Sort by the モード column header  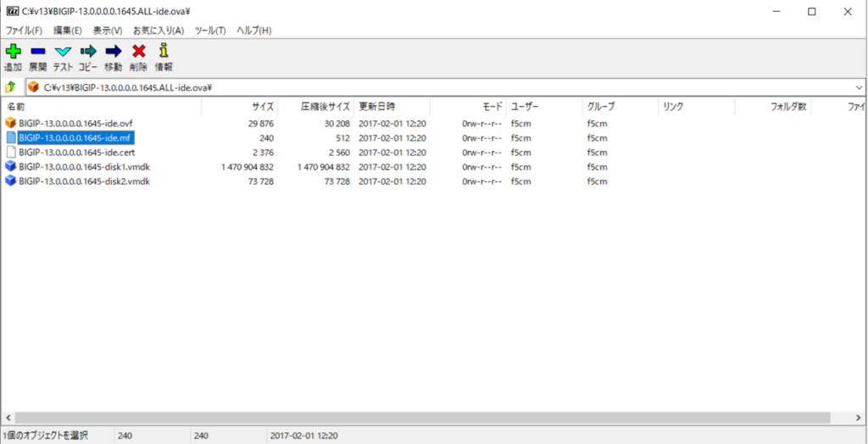pos(468,107)
